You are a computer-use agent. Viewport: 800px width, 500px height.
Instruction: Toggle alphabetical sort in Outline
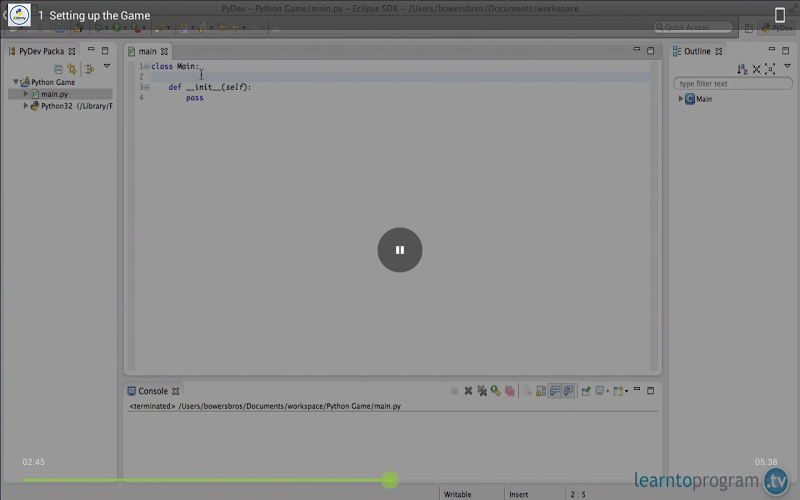[x=742, y=69]
